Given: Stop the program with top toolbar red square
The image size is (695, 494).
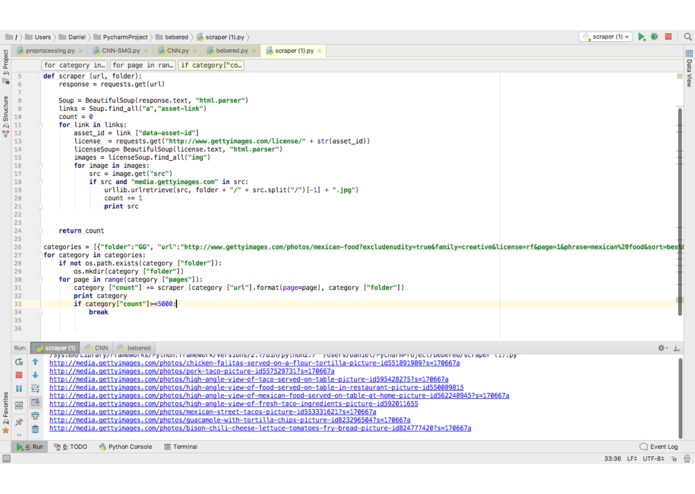Looking at the screenshot, I should [668, 37].
